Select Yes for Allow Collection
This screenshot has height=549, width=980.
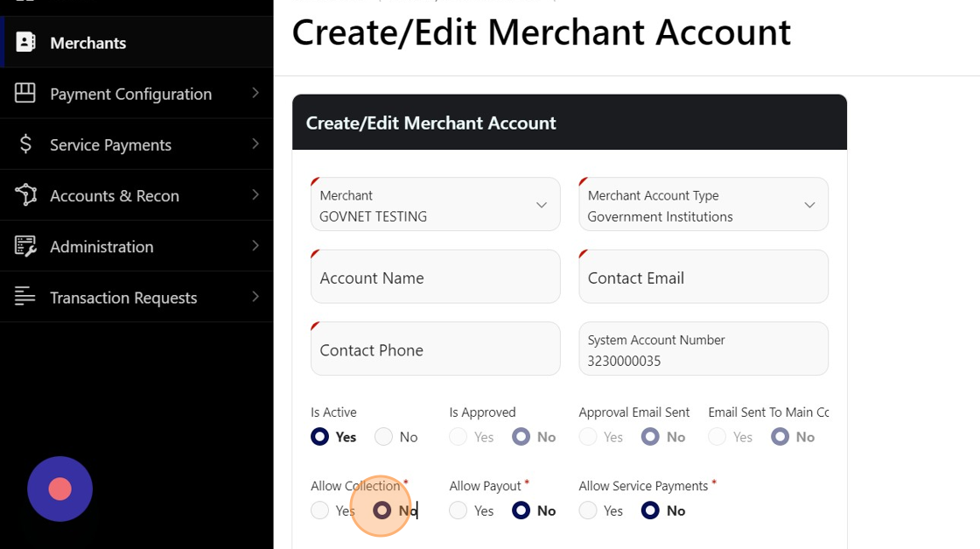(320, 510)
